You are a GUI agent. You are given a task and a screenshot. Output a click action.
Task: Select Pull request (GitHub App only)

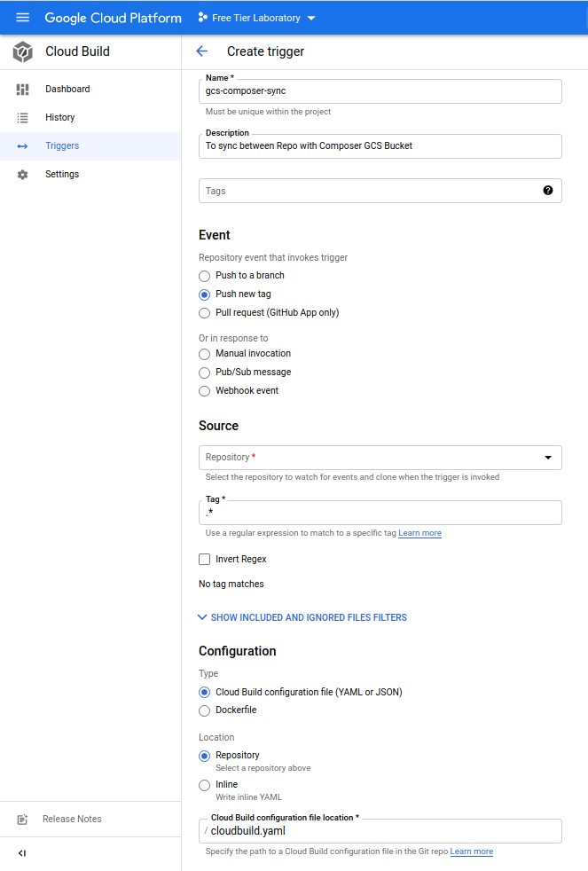204,313
